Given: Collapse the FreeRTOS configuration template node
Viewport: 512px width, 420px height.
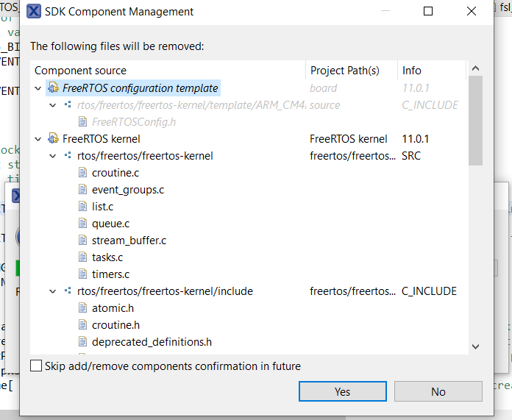Looking at the screenshot, I should pyautogui.click(x=38, y=88).
